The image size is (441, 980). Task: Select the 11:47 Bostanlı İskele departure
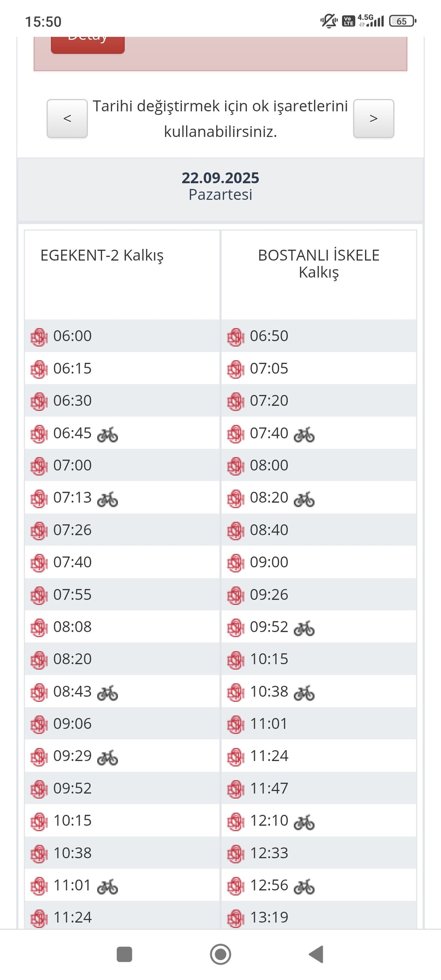tap(269, 788)
